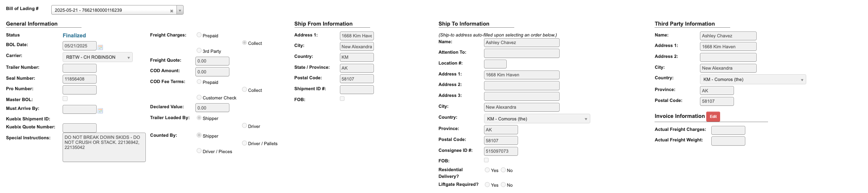Click the Third Party Address 2 field
868x193 pixels.
[728, 57]
